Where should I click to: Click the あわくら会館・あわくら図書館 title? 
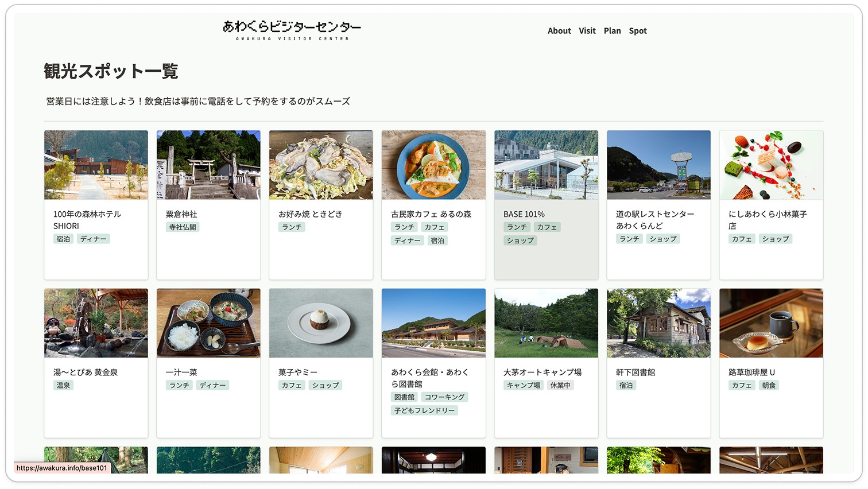(429, 378)
